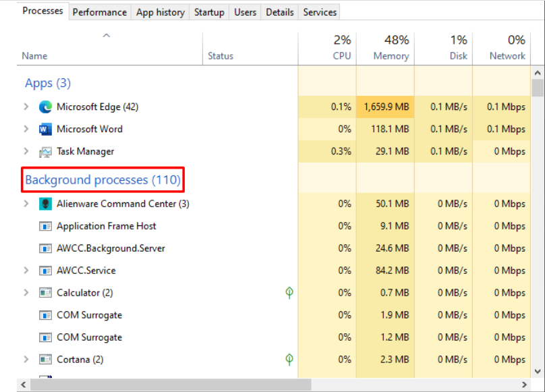545x392 pixels.
Task: Click the 9.1 MB memory value
Action: 395,226
